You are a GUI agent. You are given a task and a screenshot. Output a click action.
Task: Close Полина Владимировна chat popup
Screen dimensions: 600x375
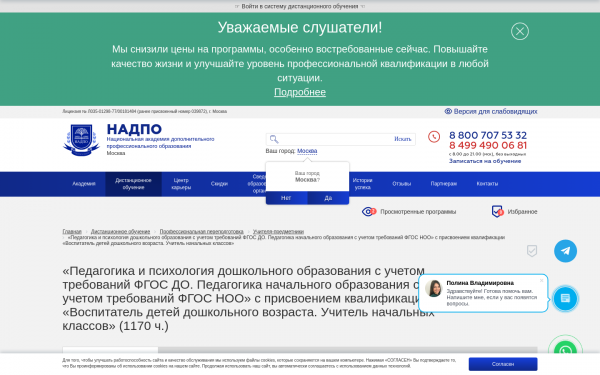[541, 280]
